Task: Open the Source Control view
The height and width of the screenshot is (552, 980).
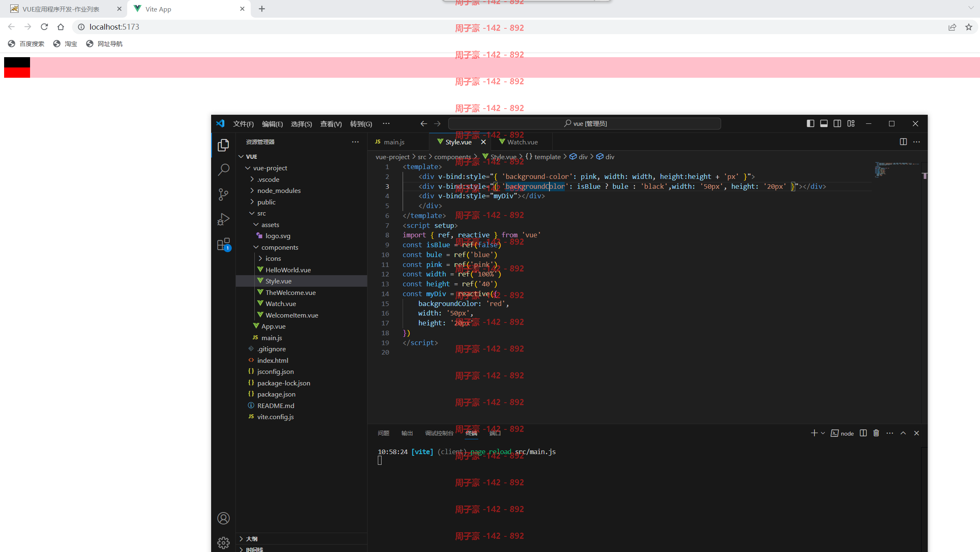Action: tap(223, 194)
